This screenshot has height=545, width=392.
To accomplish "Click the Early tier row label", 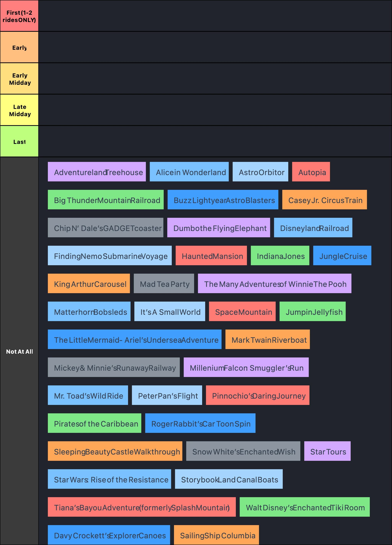I will [19, 47].
